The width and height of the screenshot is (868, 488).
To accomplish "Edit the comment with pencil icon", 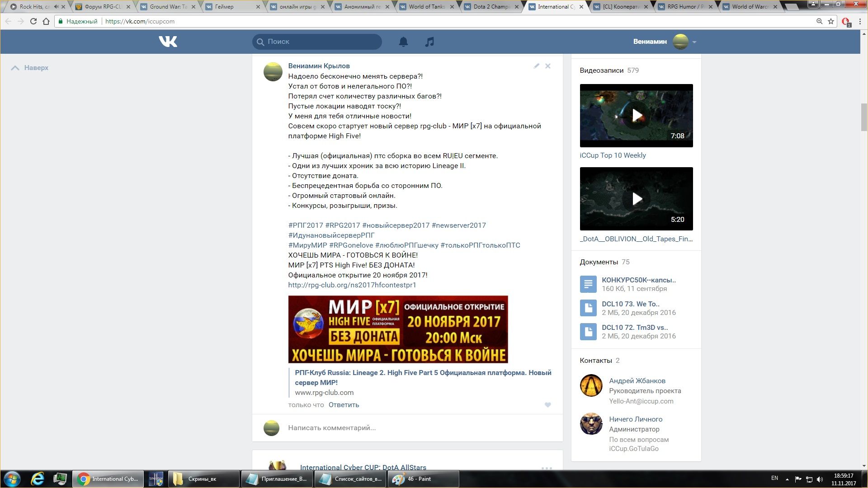I will point(536,66).
